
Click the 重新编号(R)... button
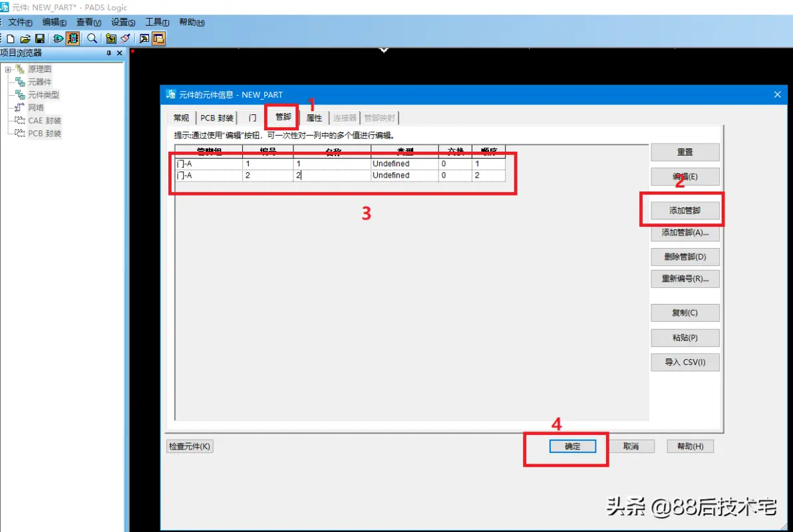685,279
